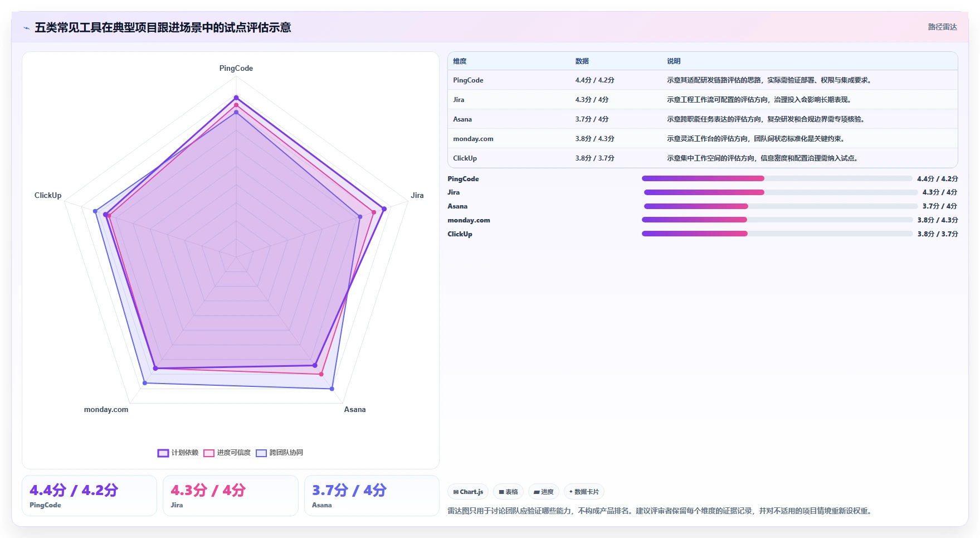This screenshot has width=980, height=538.
Task: Click the blue data point on the Asana axis
Action: (x=332, y=389)
